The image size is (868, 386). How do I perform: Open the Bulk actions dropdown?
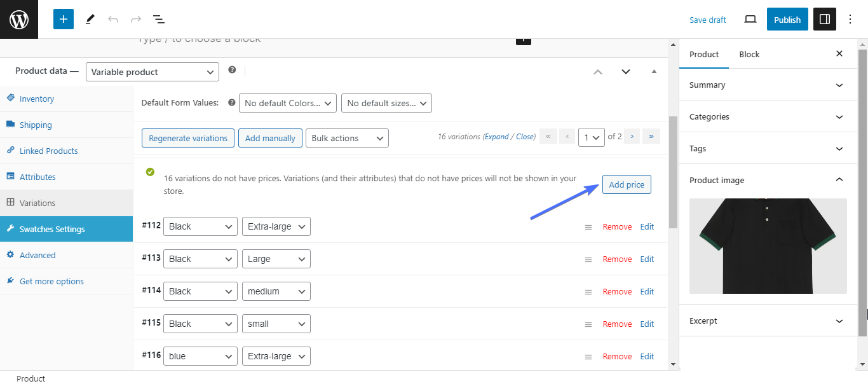(x=347, y=138)
